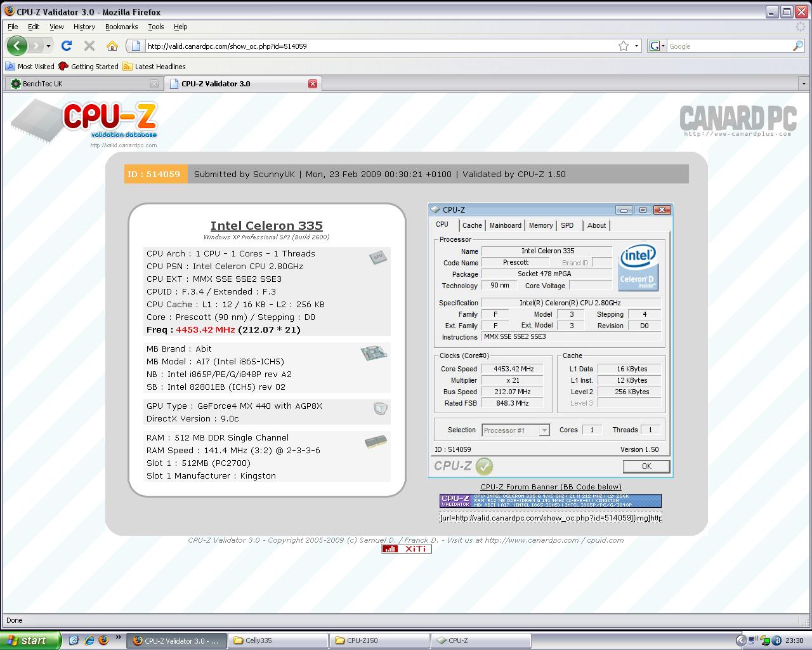Click the motherboard icon beside MB Brand
The image size is (812, 650).
pos(374,353)
